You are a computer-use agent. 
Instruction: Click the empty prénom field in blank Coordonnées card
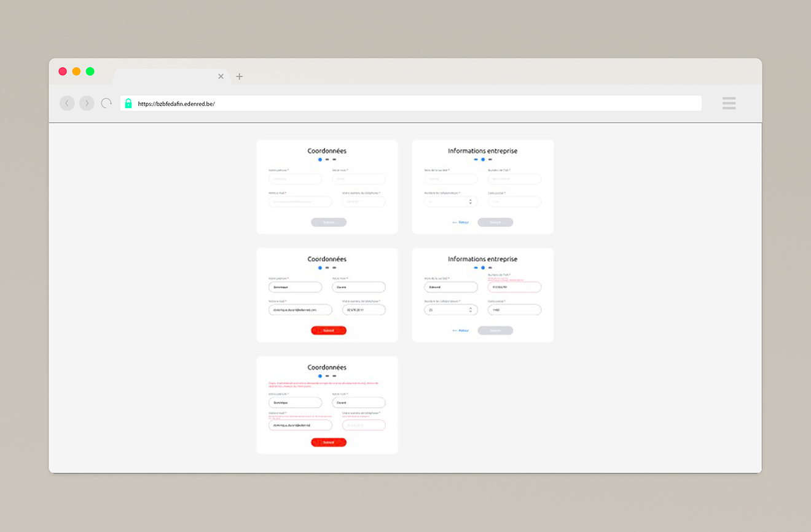click(295, 179)
